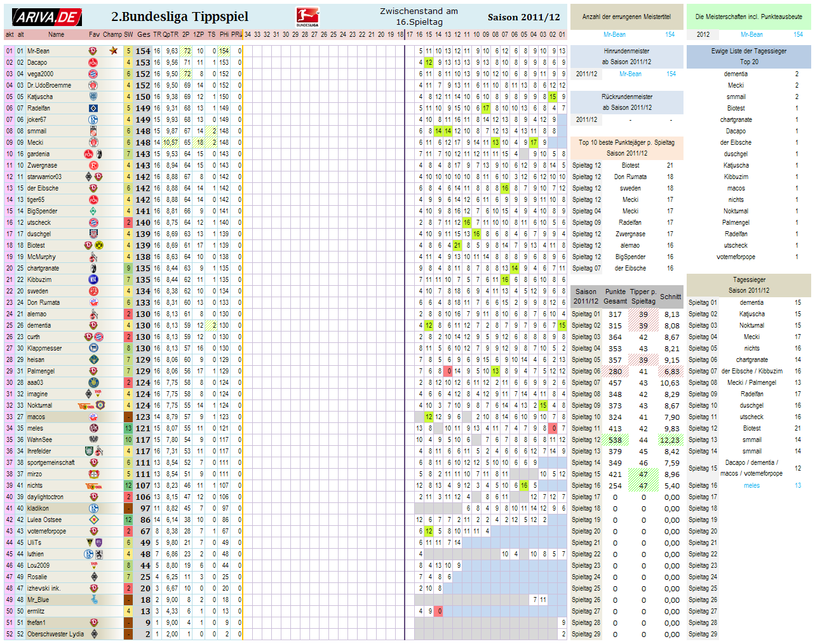Select 'Biotest' in the Top 10 Punktejäger list
815x644 pixels.
point(630,165)
